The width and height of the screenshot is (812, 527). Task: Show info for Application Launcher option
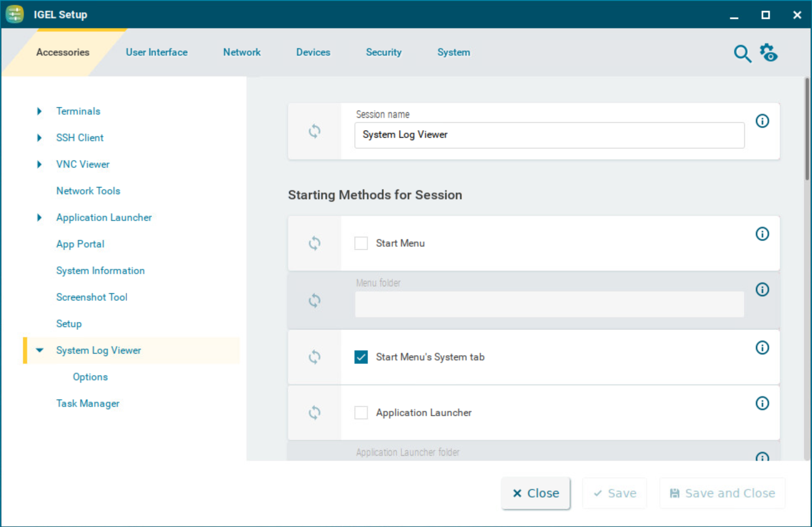[762, 403]
